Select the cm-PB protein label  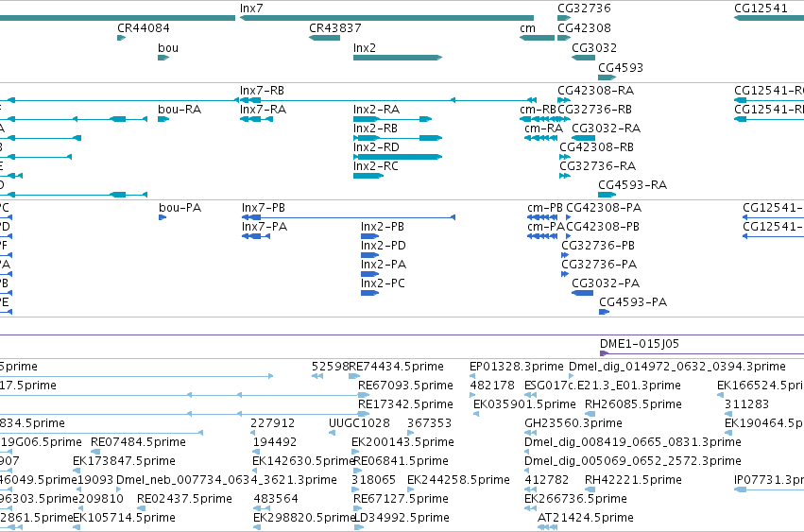coord(544,208)
